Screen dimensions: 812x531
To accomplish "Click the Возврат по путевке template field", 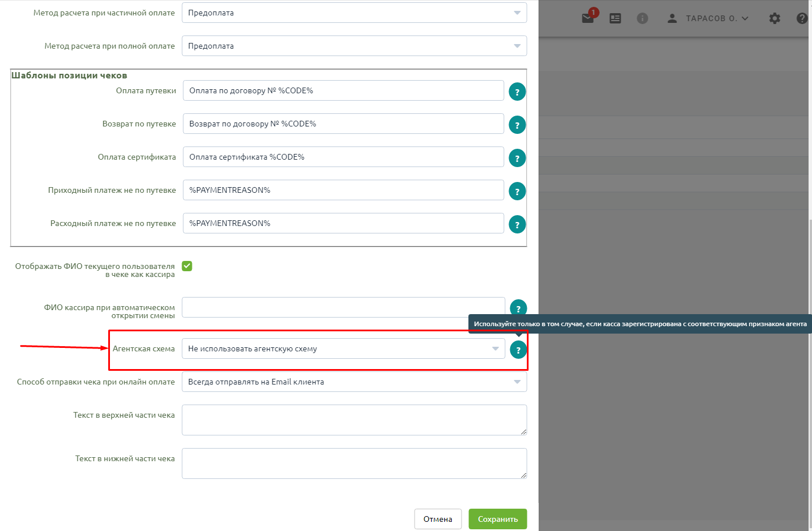I will click(x=344, y=124).
